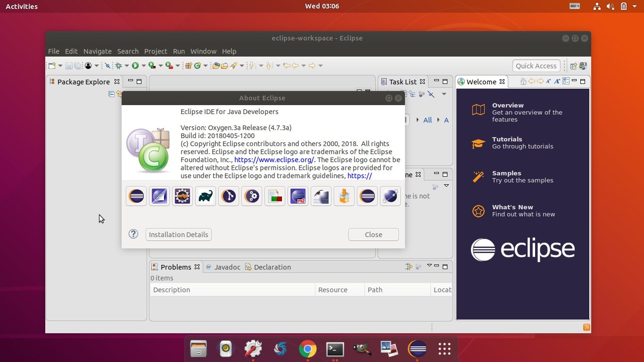Click Close in About Eclipse dialog
The height and width of the screenshot is (362, 644).
tap(373, 234)
